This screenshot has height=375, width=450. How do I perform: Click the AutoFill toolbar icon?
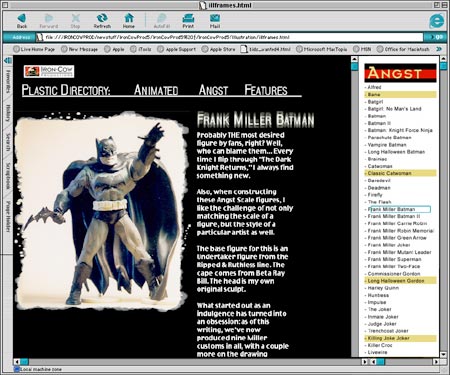click(x=162, y=18)
